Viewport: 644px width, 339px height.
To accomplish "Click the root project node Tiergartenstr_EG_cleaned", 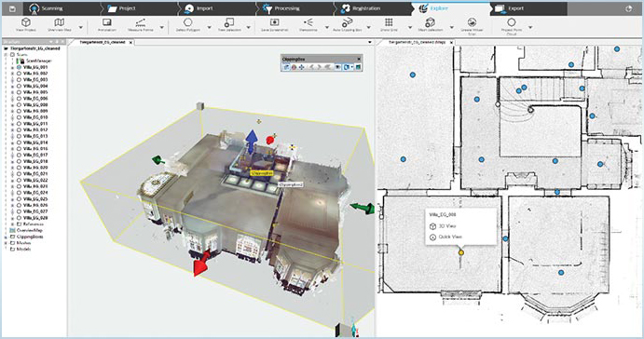I will pyautogui.click(x=35, y=48).
